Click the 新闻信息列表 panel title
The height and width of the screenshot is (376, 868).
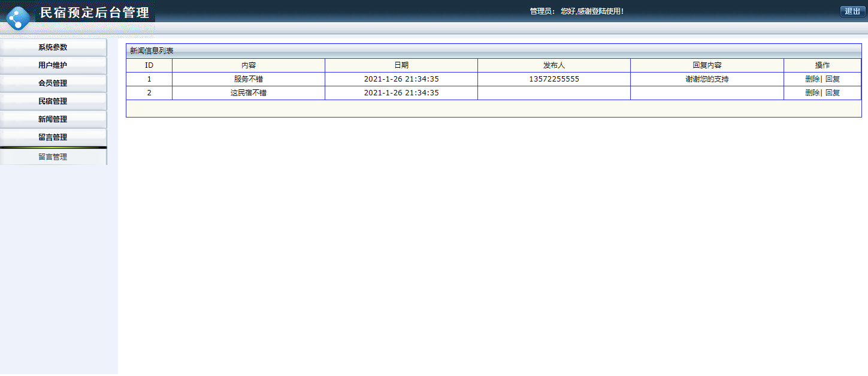[x=152, y=51]
